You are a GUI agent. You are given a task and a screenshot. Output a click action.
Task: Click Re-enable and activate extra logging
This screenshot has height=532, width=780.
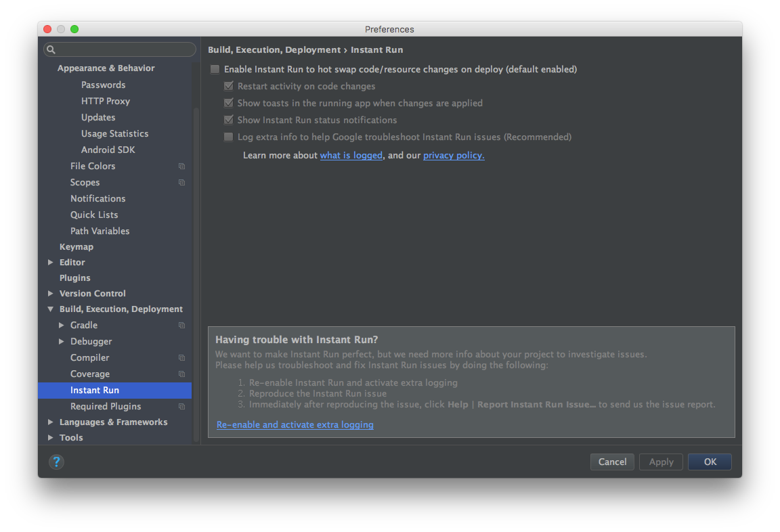[295, 424]
